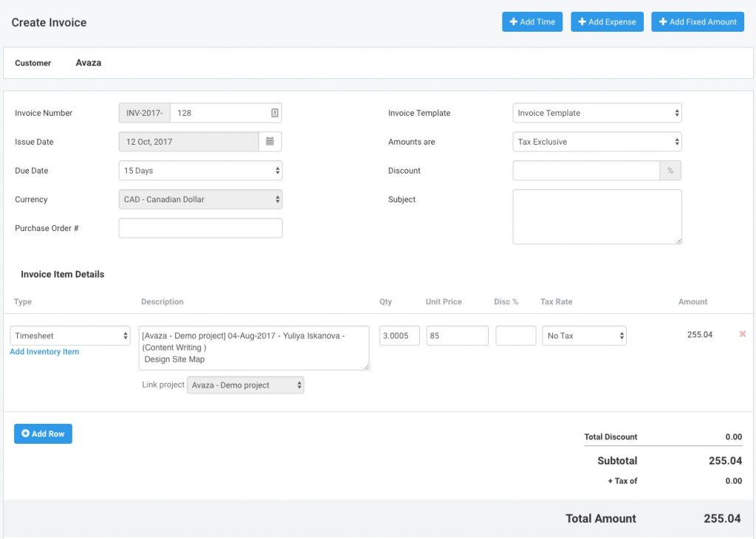Open the Invoice Template dropdown
The width and height of the screenshot is (756, 539).
coord(597,112)
